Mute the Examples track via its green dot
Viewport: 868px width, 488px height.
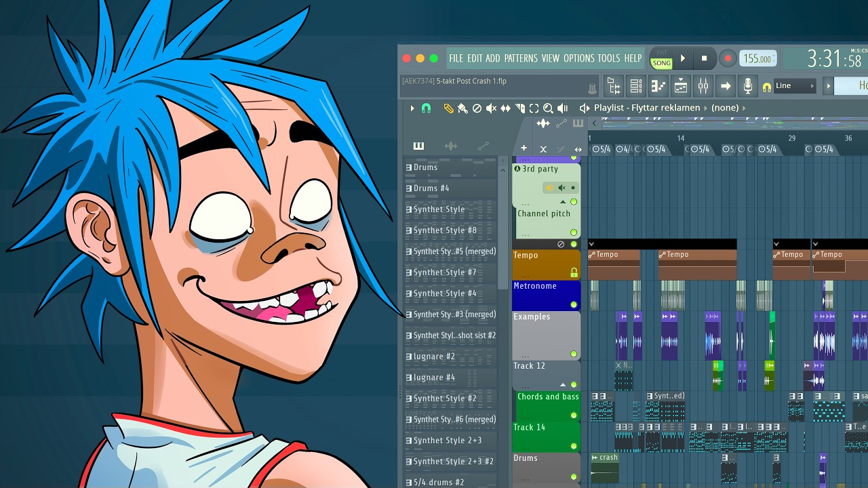574,354
